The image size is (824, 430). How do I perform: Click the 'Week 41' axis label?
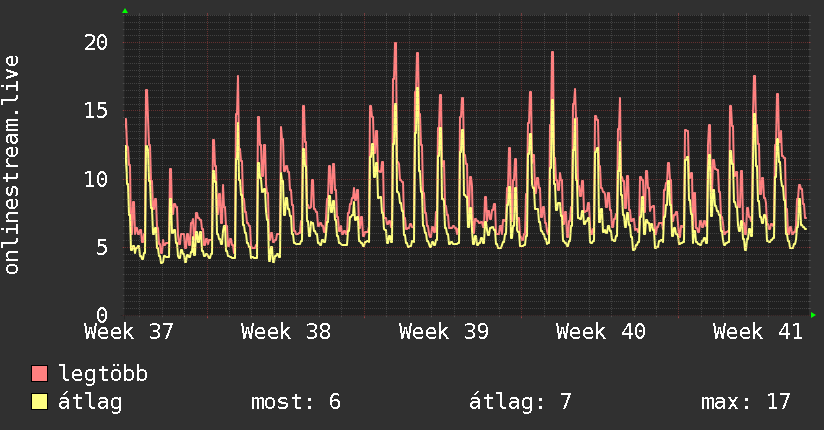[758, 332]
